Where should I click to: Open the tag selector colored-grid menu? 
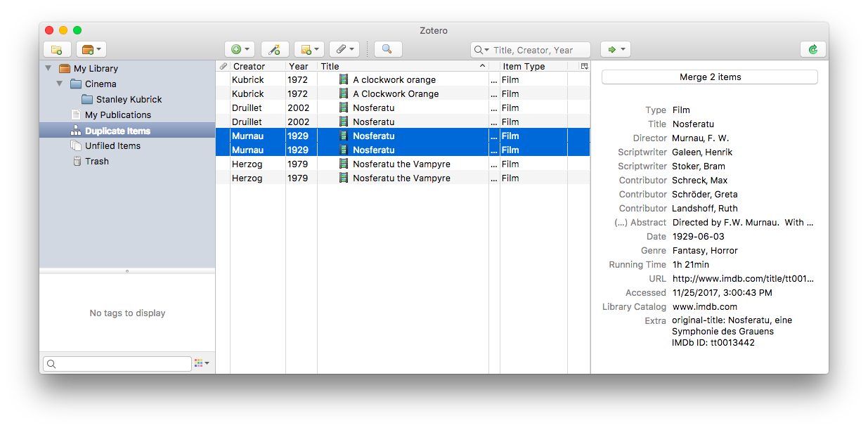tap(202, 363)
